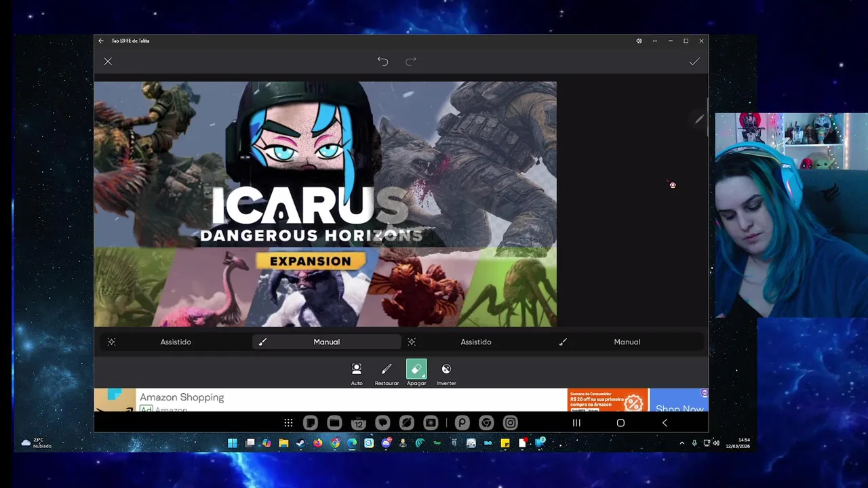
Task: Toggle the mirror window's sound icon
Action: (639, 41)
